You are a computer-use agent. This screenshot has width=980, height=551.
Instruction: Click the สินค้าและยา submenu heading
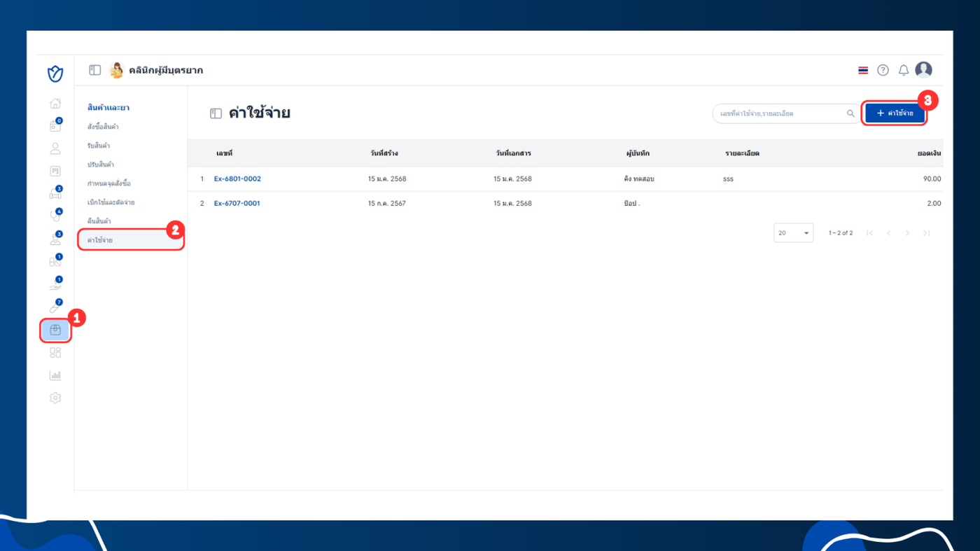(108, 108)
